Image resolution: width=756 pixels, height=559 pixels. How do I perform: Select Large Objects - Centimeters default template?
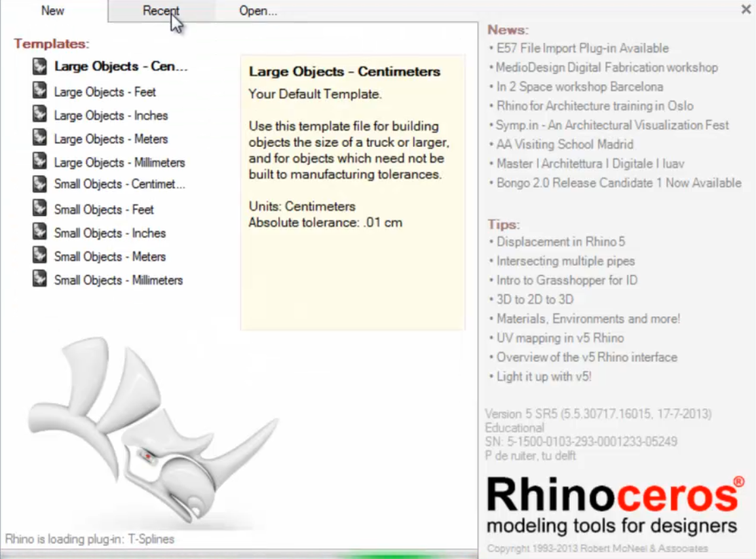pos(120,67)
